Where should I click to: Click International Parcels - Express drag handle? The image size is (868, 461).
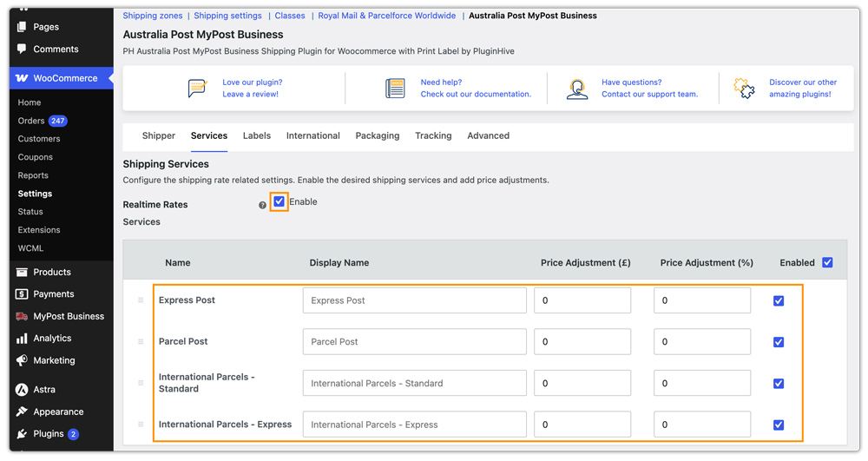[x=141, y=425]
